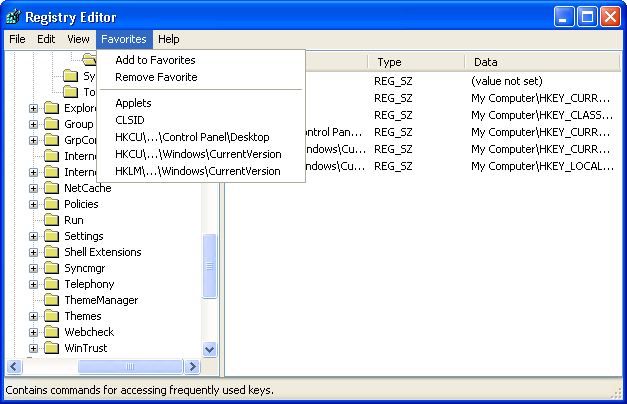Click the Webcheck folder icon
The height and width of the screenshot is (404, 627).
[x=51, y=332]
